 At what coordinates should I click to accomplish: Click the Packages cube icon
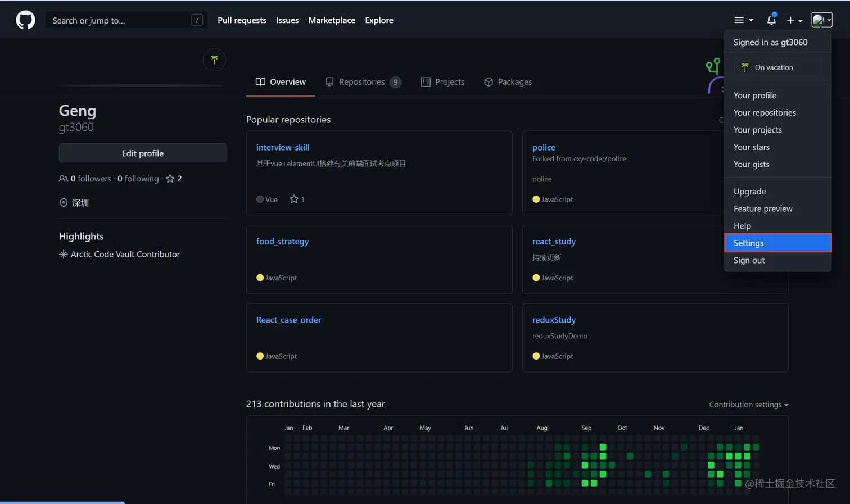(x=489, y=82)
